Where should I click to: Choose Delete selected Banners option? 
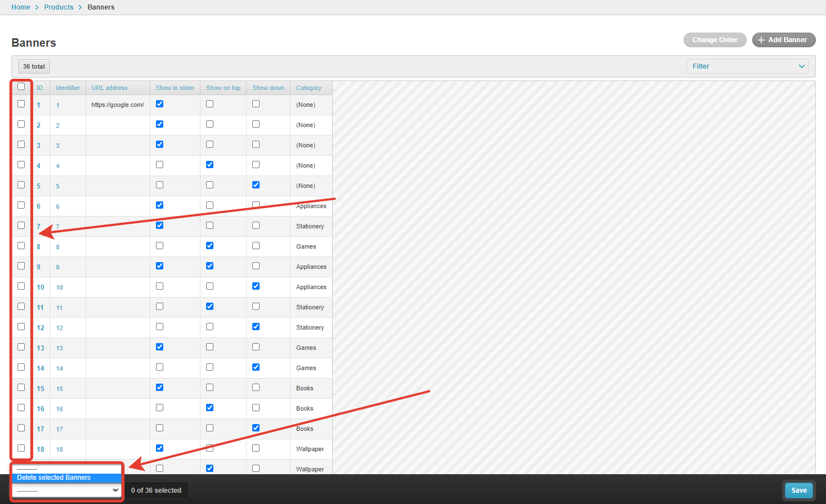(54, 478)
